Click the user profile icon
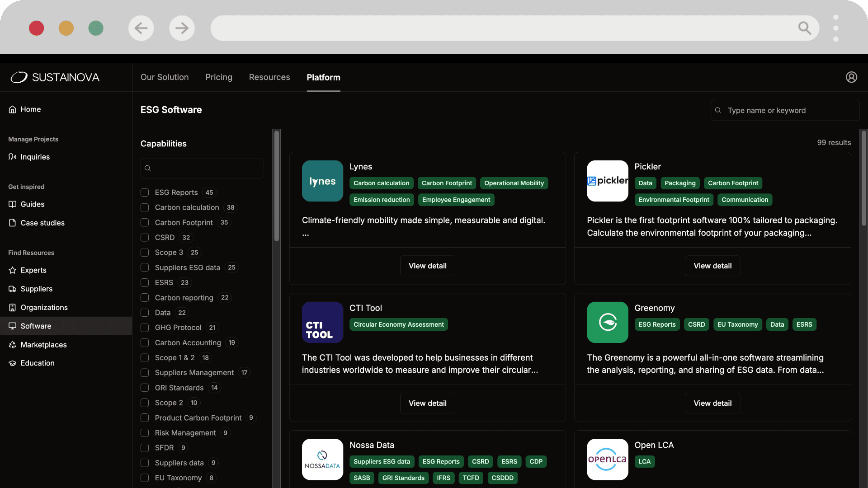Viewport: 868px width, 488px height. point(851,77)
